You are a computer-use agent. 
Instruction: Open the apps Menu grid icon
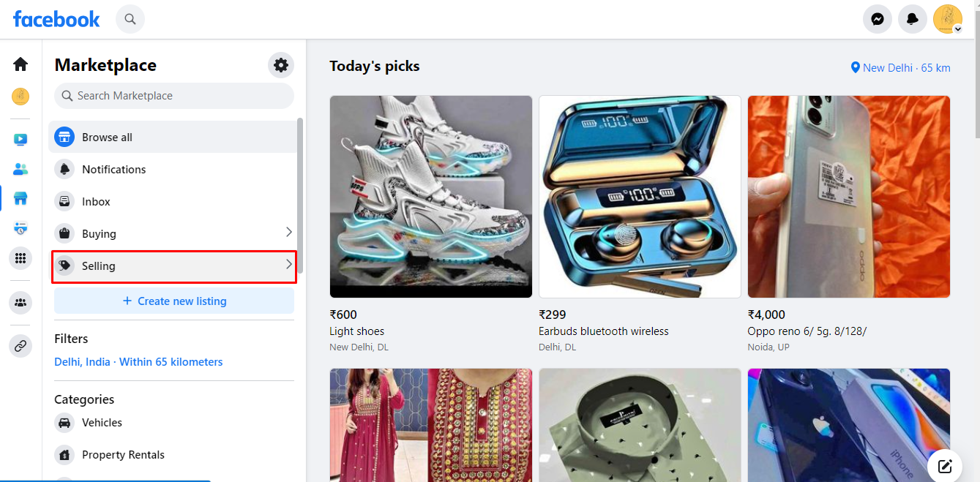point(20,258)
